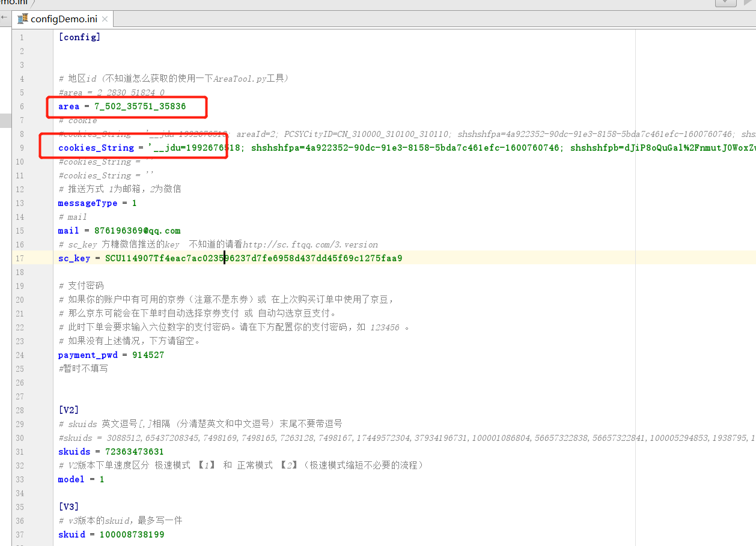Click line number 17 in the gutter

click(20, 258)
